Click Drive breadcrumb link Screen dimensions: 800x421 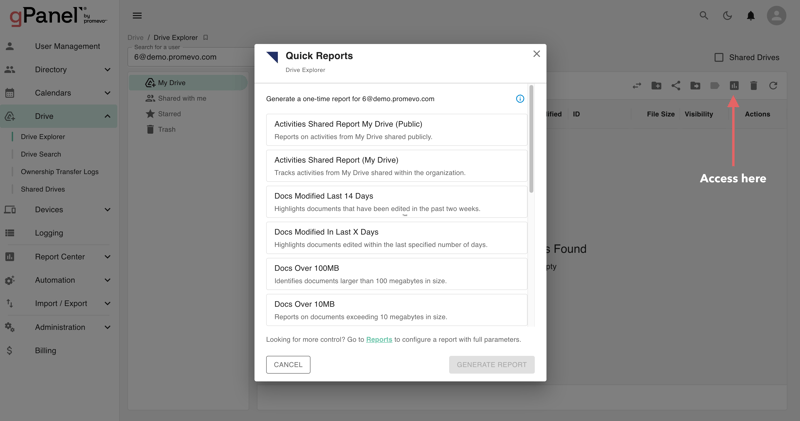(135, 38)
